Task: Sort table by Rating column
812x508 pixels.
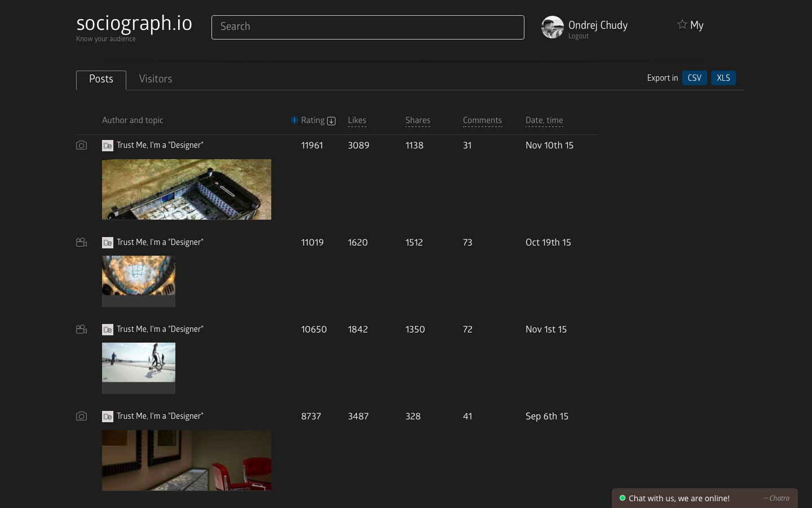Action: [313, 120]
